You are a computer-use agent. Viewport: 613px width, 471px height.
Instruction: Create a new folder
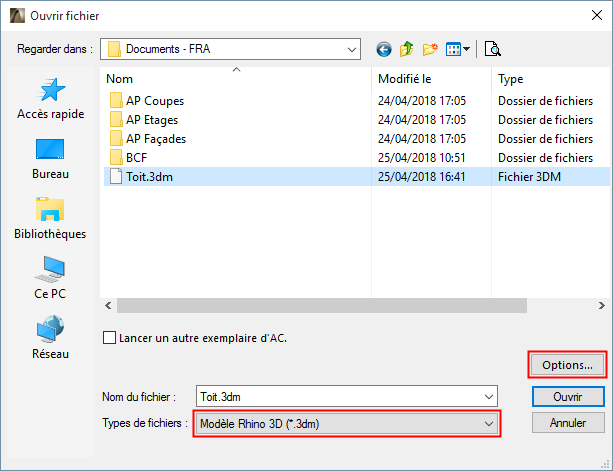(430, 49)
